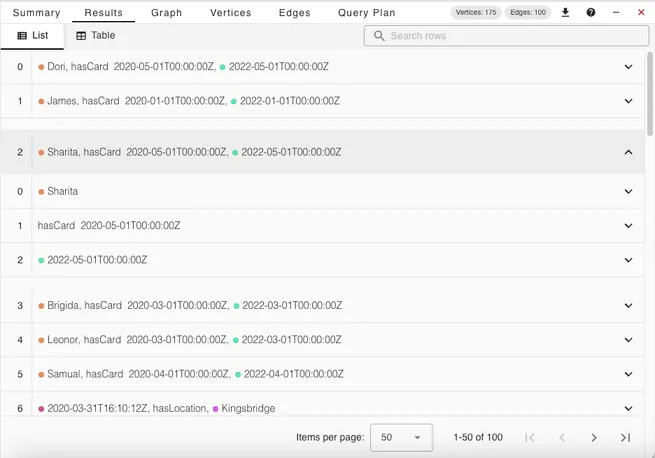
Task: Expand the Leonor hasCard row
Action: tap(628, 340)
